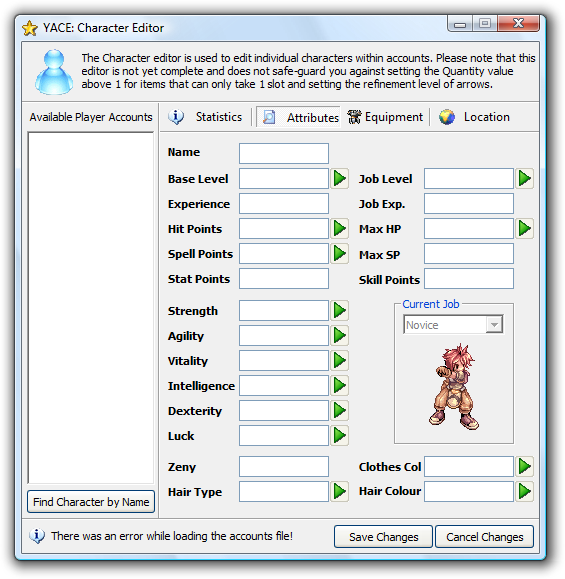This screenshot has width=565, height=579.
Task: Click the Zeny input field
Action: click(284, 466)
